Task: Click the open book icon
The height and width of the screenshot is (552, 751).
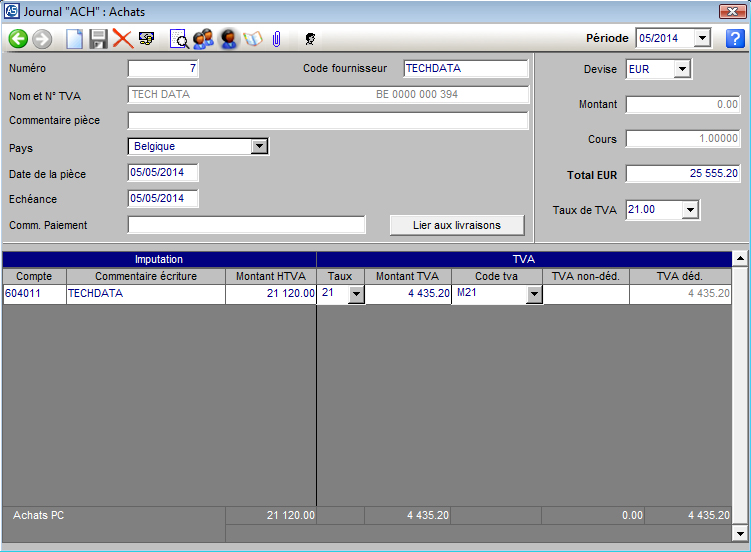Action: click(252, 39)
